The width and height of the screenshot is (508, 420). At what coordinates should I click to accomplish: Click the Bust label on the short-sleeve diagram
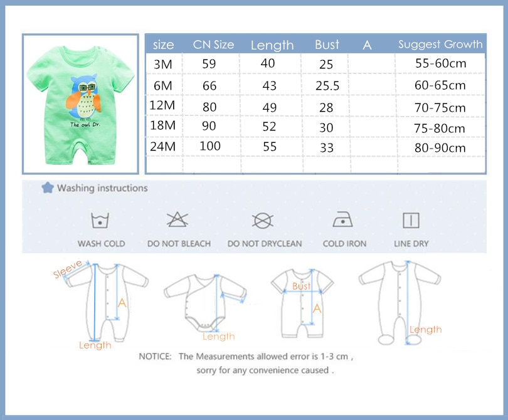click(x=301, y=285)
